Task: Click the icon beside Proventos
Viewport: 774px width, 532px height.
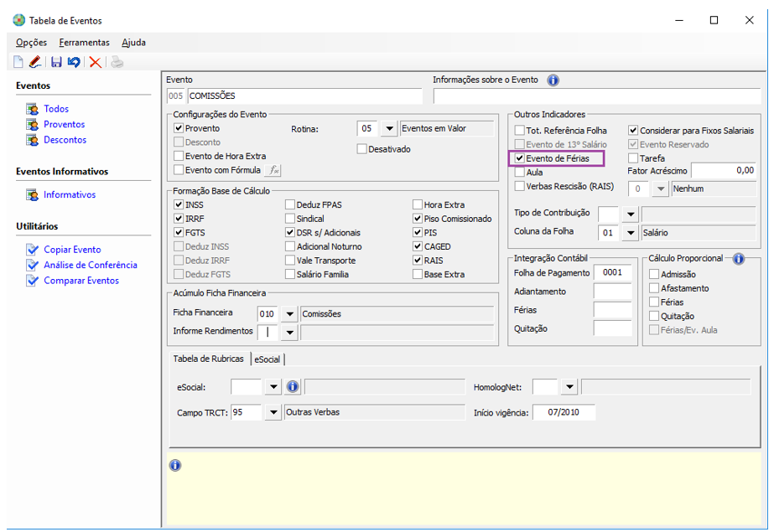Action: coord(33,124)
